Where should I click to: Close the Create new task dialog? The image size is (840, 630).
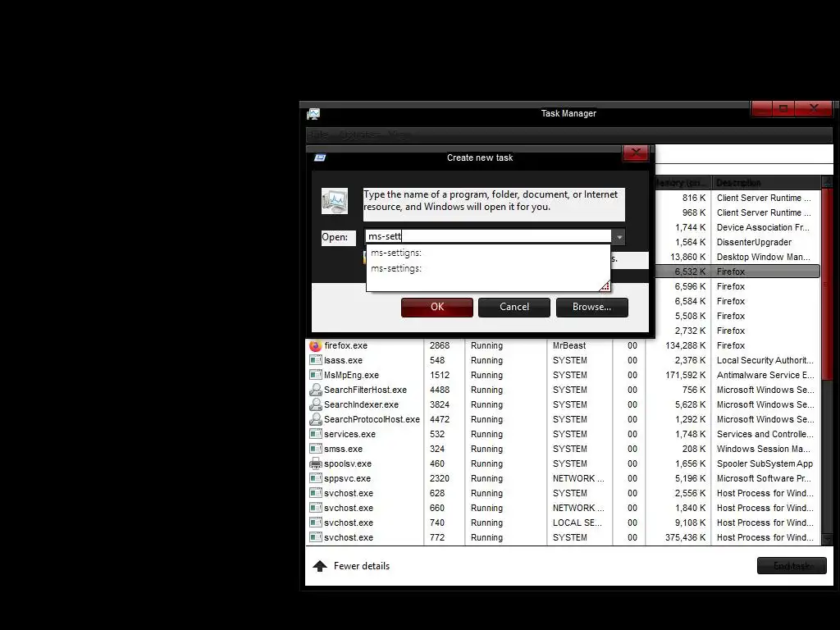click(x=636, y=153)
